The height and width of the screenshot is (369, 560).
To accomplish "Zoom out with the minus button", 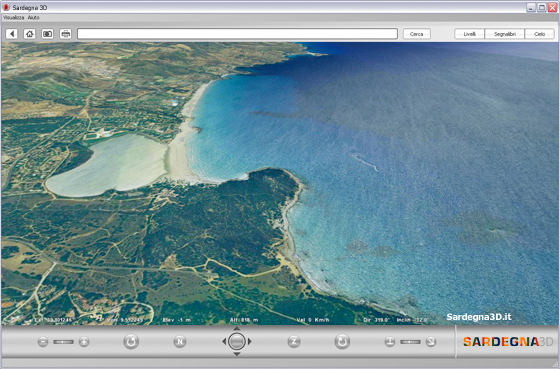I will (42, 341).
